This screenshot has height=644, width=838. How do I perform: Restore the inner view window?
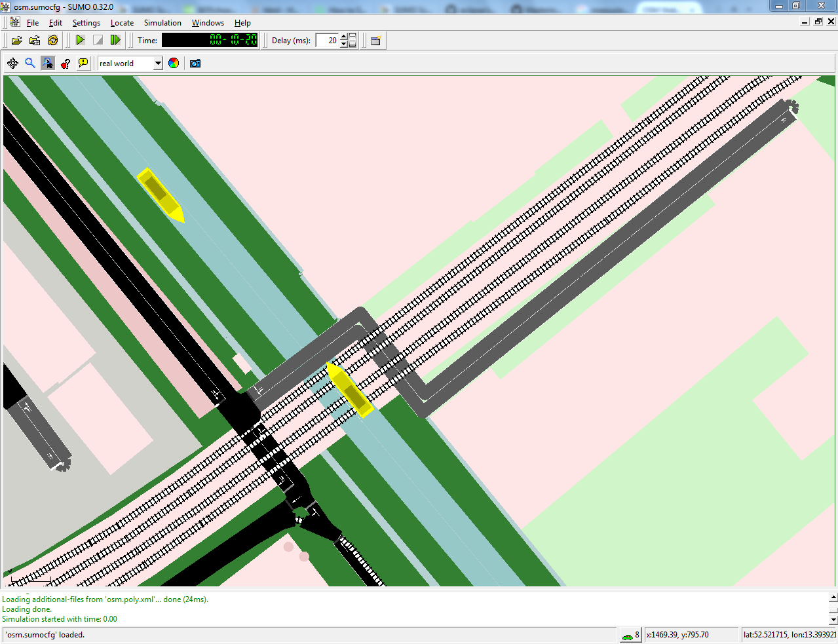[818, 22]
